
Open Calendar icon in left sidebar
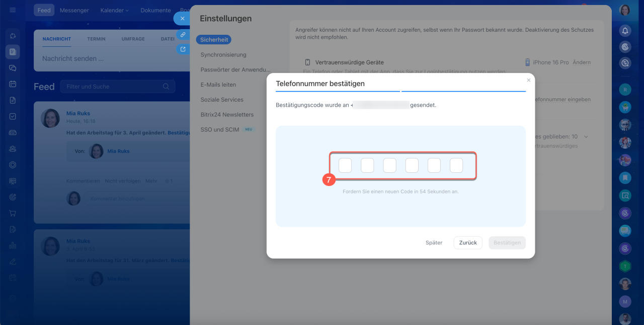click(13, 84)
